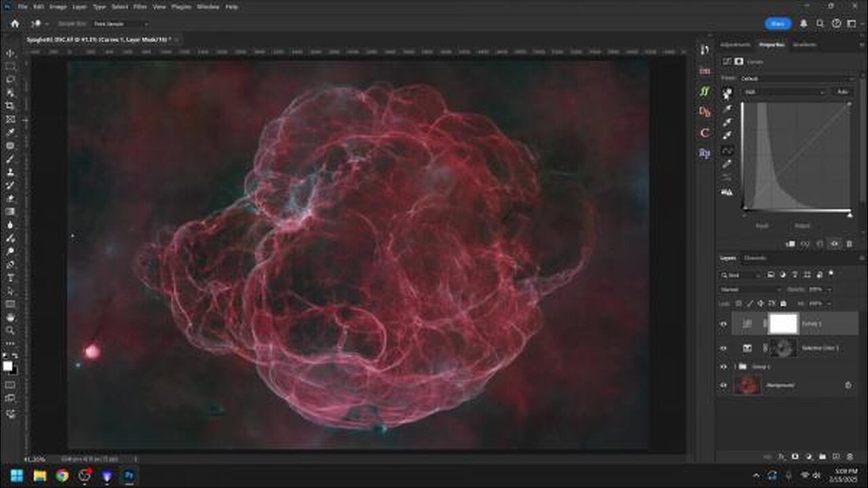This screenshot has height=488, width=868.
Task: Select the Clone Stamp tool
Action: click(x=10, y=172)
